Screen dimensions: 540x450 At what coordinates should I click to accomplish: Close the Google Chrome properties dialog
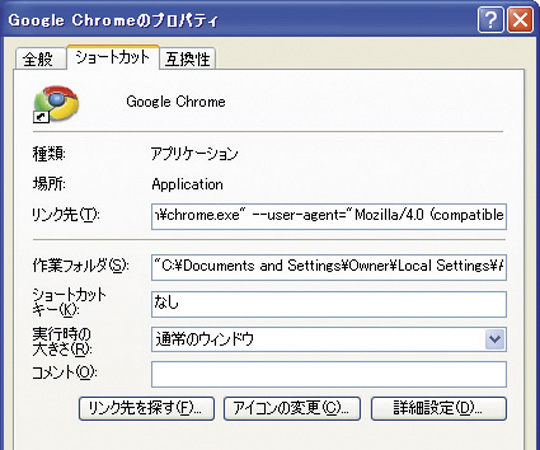(x=520, y=20)
